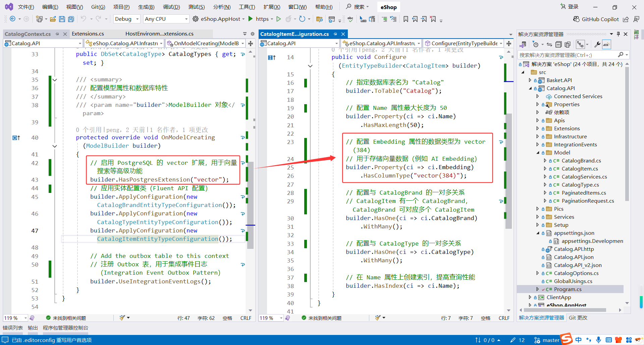
Task: Click the Save All toolbar icon
Action: [71, 19]
